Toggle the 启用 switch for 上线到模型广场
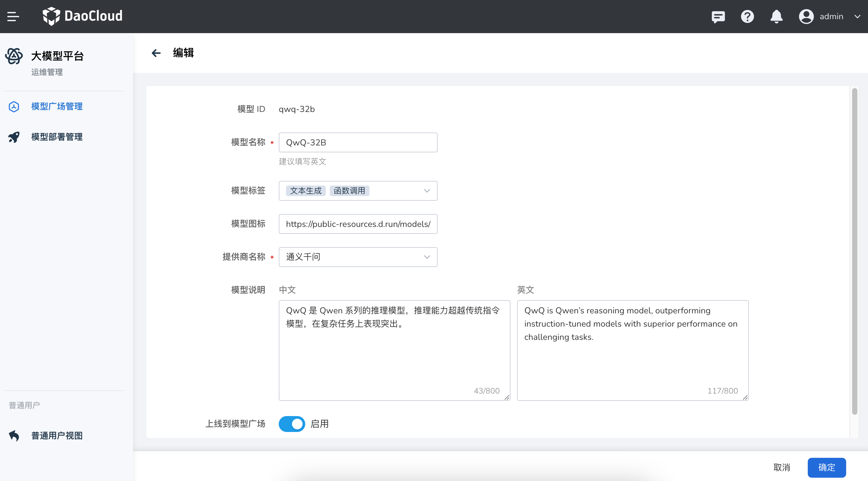Image resolution: width=868 pixels, height=481 pixels. coord(292,424)
